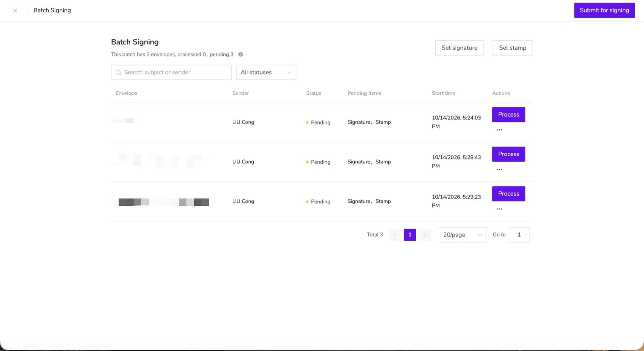Viewport: 644px width, 351px height.
Task: Click Set stamp button
Action: click(513, 48)
